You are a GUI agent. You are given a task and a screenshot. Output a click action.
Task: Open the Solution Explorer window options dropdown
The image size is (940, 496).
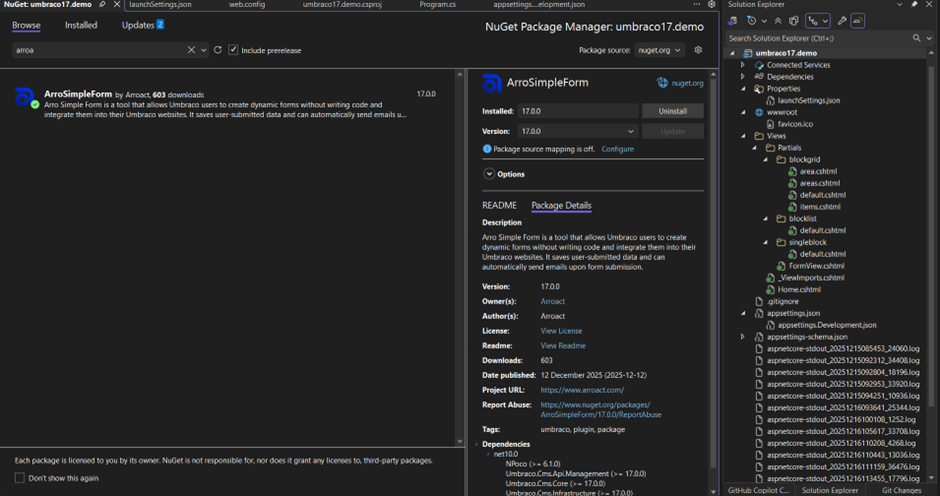[899, 4]
